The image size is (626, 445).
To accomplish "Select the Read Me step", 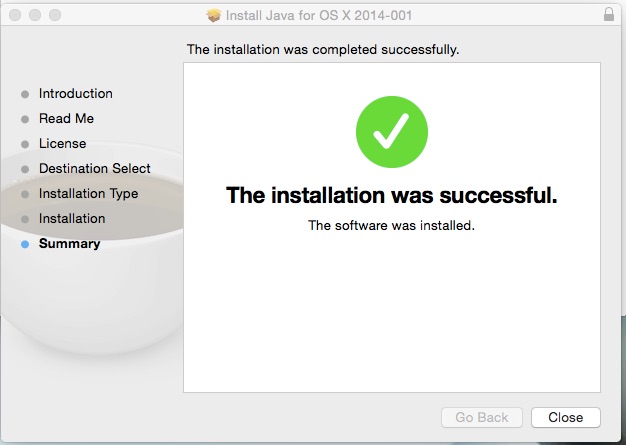I will pyautogui.click(x=66, y=119).
